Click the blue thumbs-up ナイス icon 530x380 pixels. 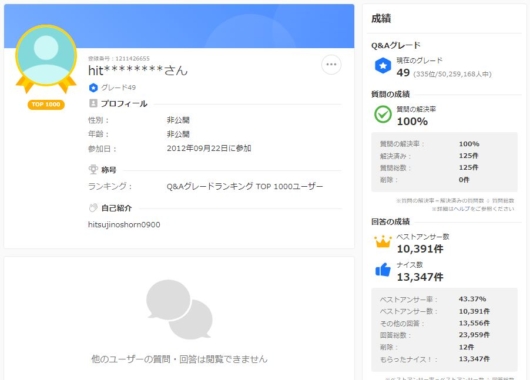tap(383, 270)
